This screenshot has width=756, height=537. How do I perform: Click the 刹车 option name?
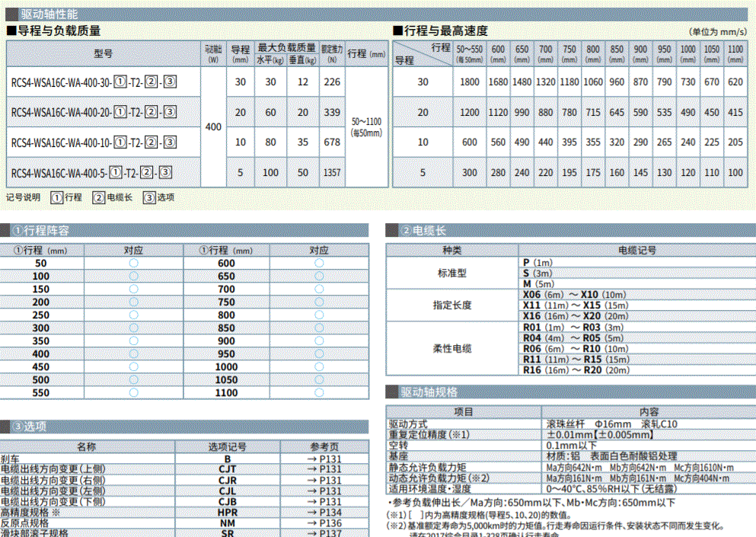point(10,459)
